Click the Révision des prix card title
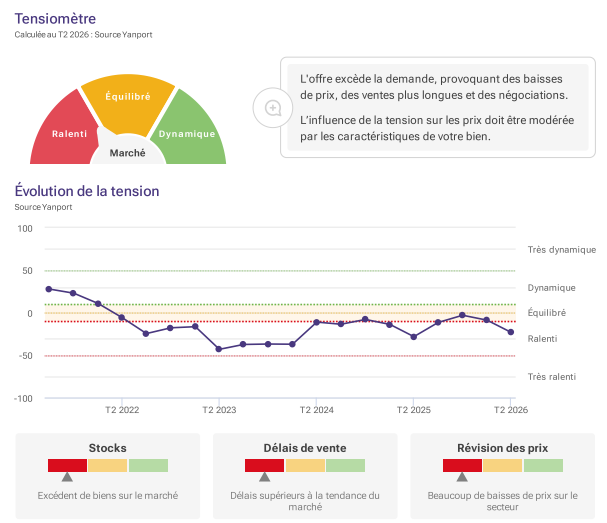Image resolution: width=607 pixels, height=523 pixels. coord(502,448)
